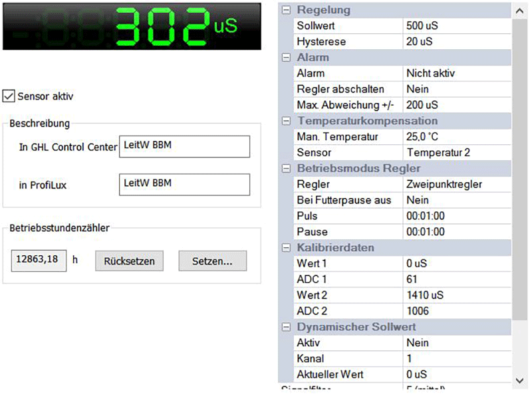Collapse the Regelung section
This screenshot has width=532, height=394.
tap(287, 10)
